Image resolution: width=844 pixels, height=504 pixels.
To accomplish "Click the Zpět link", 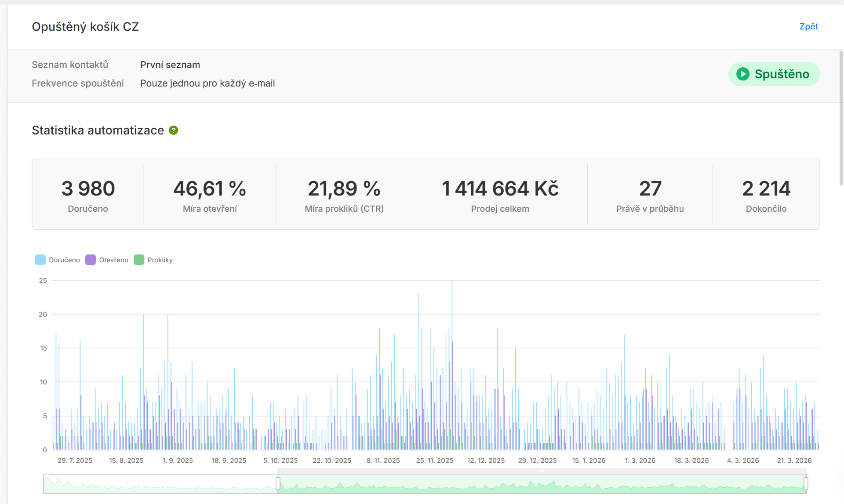I will click(808, 26).
